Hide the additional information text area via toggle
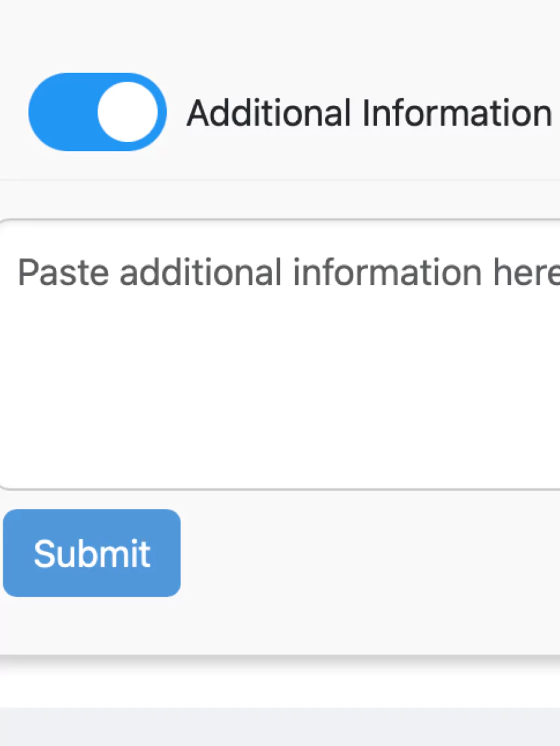The width and height of the screenshot is (560, 746). point(98,112)
